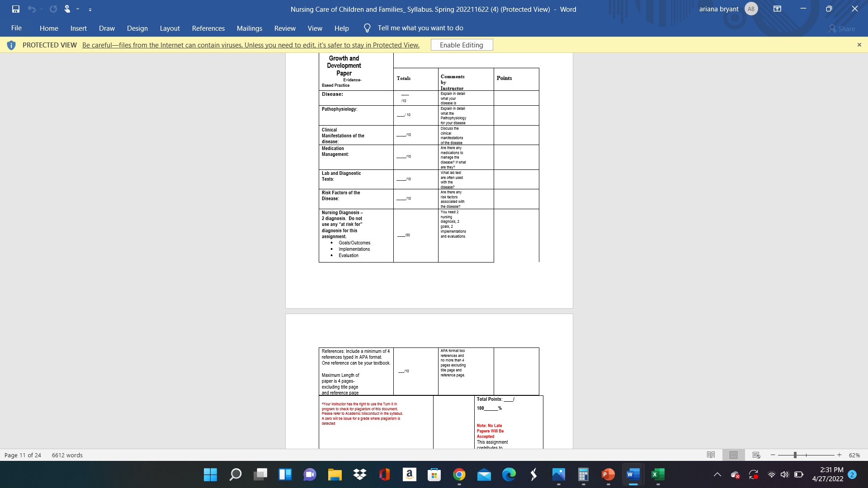Screen dimensions: 868x488
Task: Open the Customize Quick Access Toolbar dropdown
Action: pyautogui.click(x=90, y=9)
